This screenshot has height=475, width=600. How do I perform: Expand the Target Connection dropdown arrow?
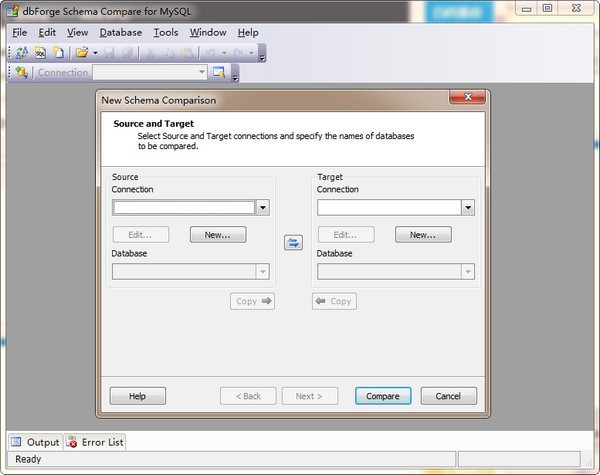[468, 207]
